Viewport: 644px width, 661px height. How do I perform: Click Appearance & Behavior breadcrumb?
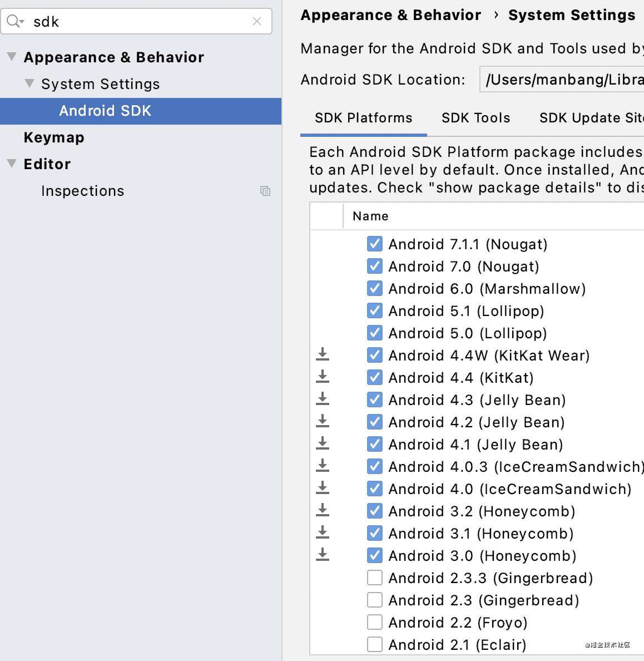point(391,15)
